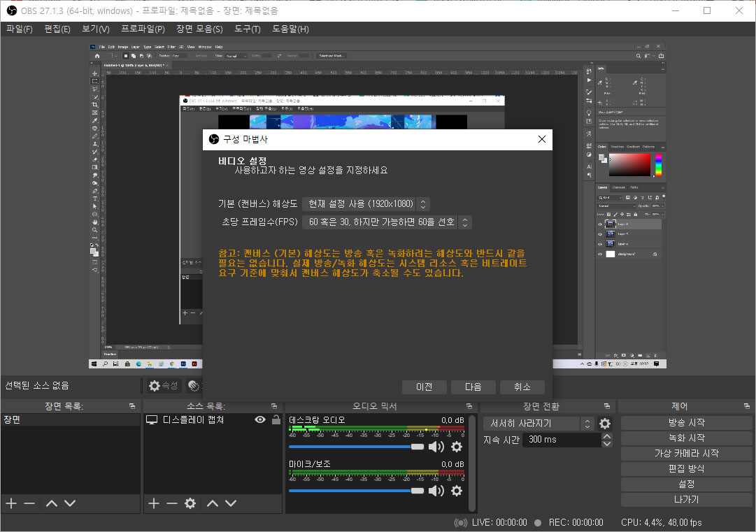Viewport: 756px width, 532px height.
Task: Mute 마이크/보조 with the speaker icon
Action: click(x=436, y=491)
